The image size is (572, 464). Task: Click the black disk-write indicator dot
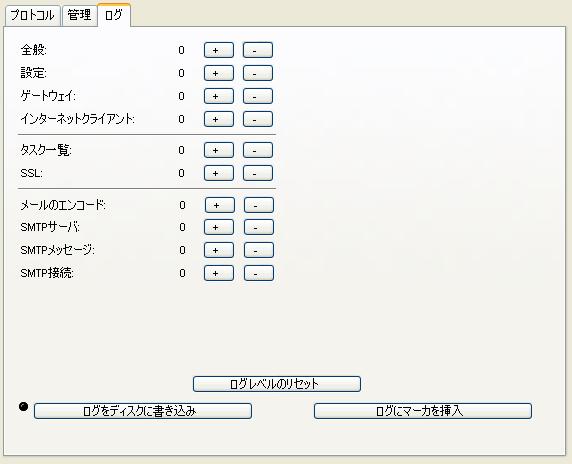(23, 406)
